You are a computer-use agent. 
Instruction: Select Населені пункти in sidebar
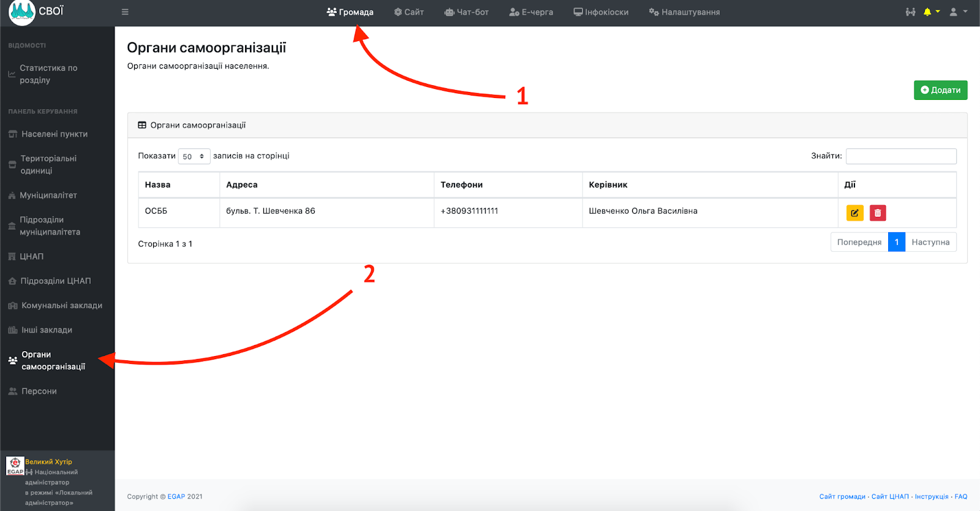[x=54, y=134]
